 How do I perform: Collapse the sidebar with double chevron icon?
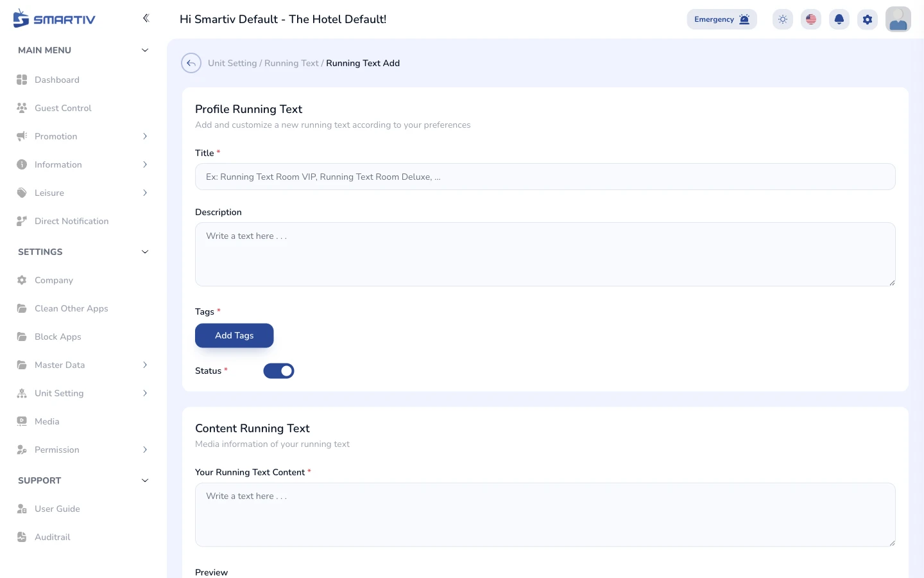pos(146,18)
